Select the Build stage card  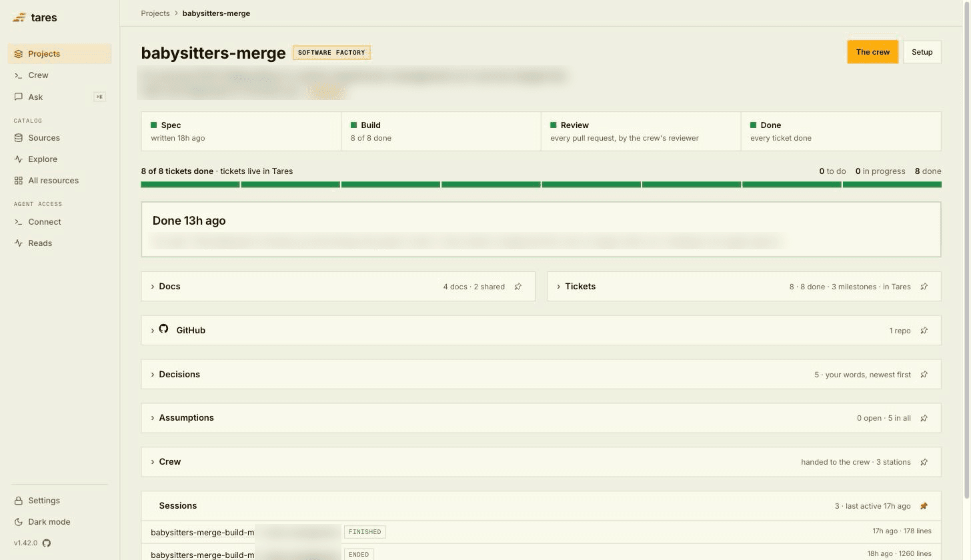pos(441,131)
